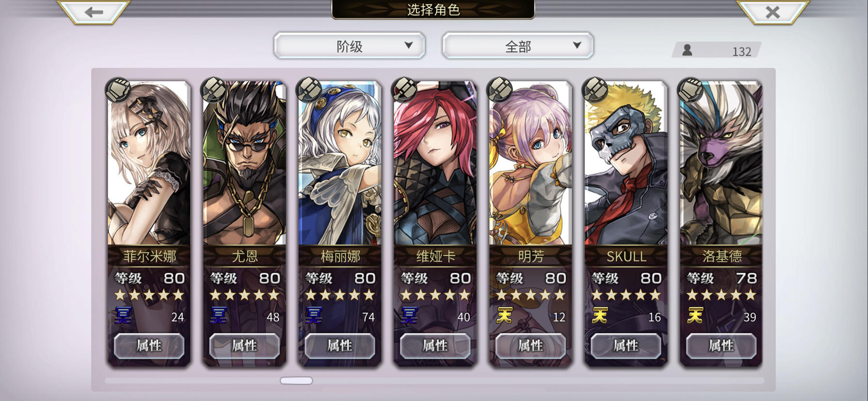
Task: Choose the 明芳 character portrait
Action: pos(530,163)
